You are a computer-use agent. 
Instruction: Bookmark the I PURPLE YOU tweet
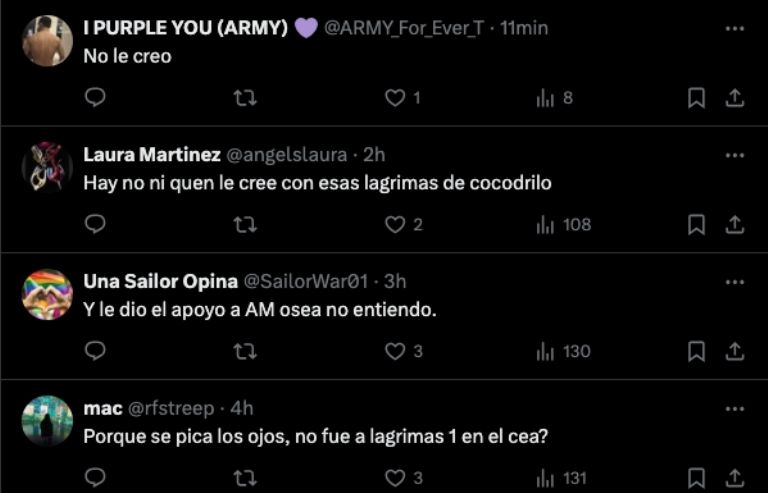697,97
